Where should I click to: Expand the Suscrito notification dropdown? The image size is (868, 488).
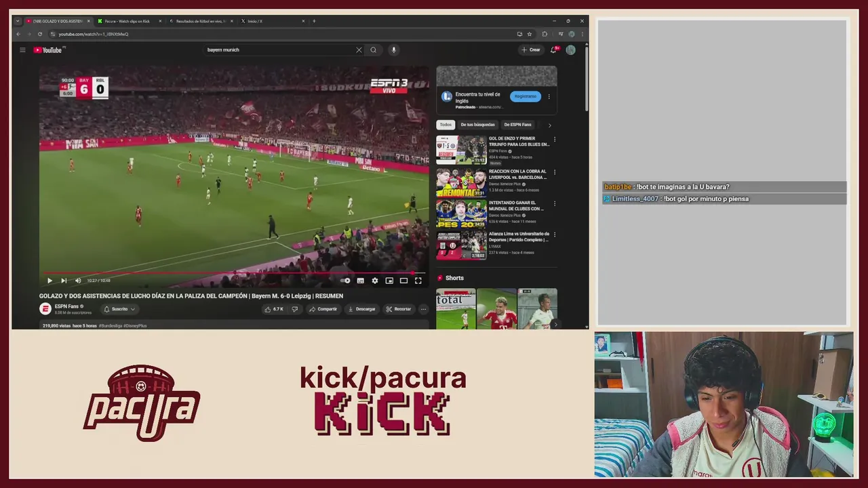[x=119, y=309]
